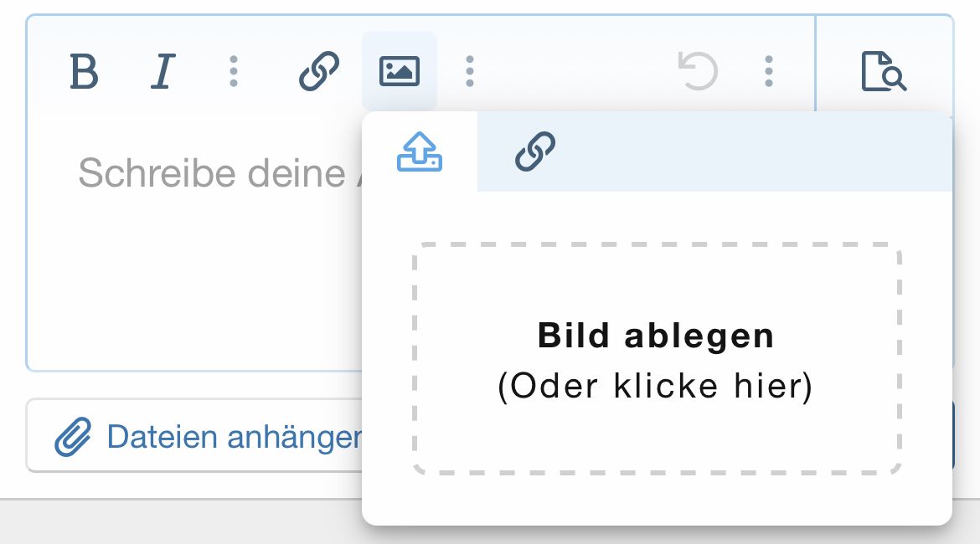Click the insert image toolbar icon
The height and width of the screenshot is (544, 980).
[400, 71]
